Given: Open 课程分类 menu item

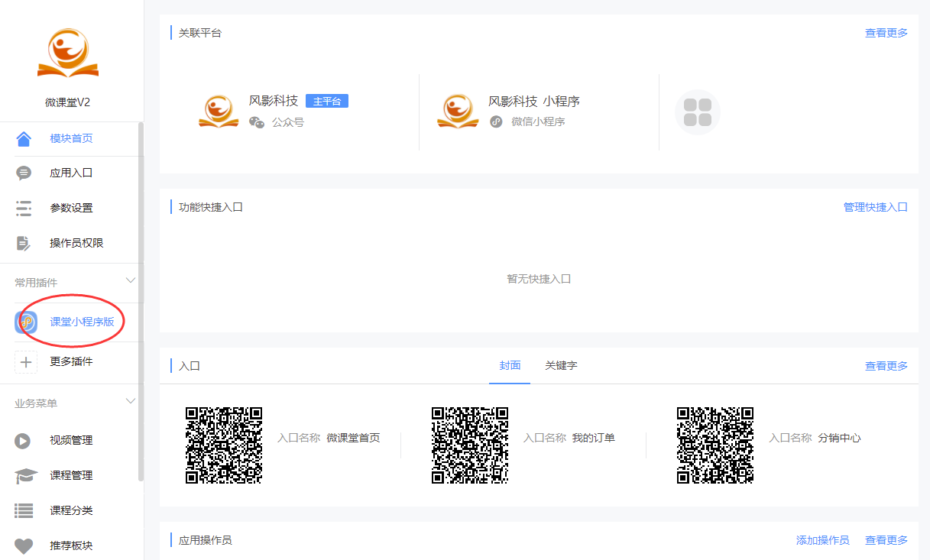Looking at the screenshot, I should 71,511.
